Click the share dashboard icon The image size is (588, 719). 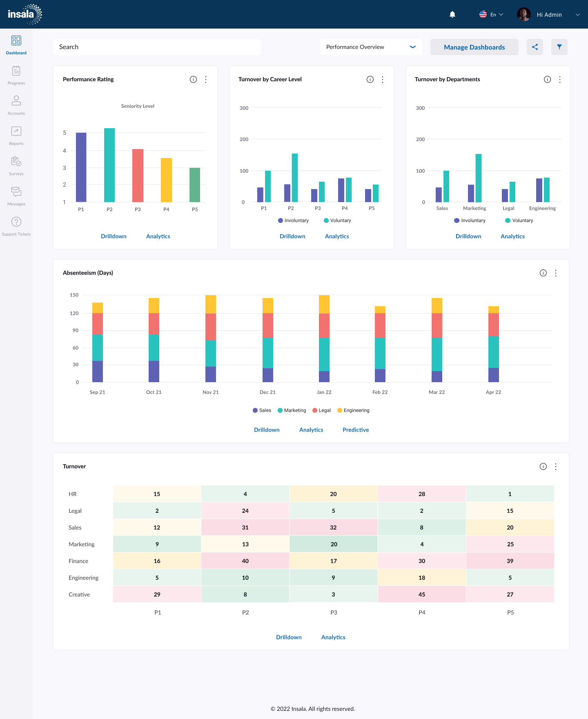[535, 47]
